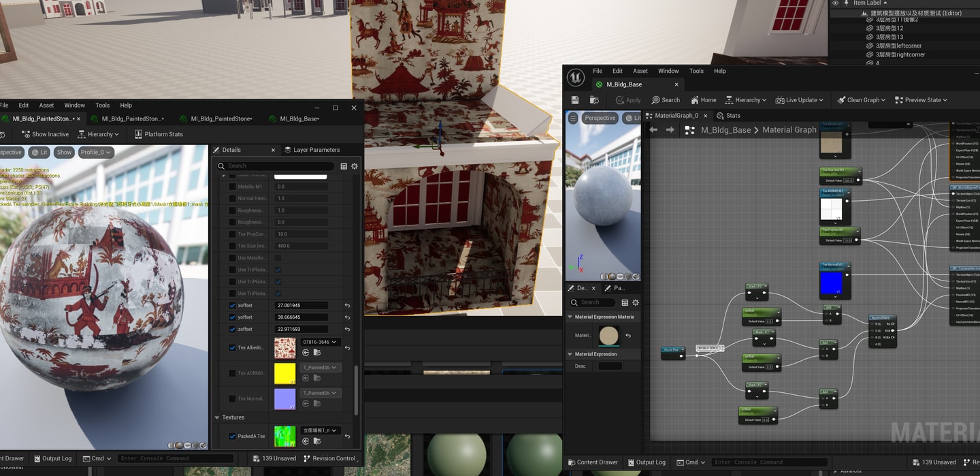The image size is (980, 476).
Task: Go Home in the material graph toolbar
Action: coord(704,100)
